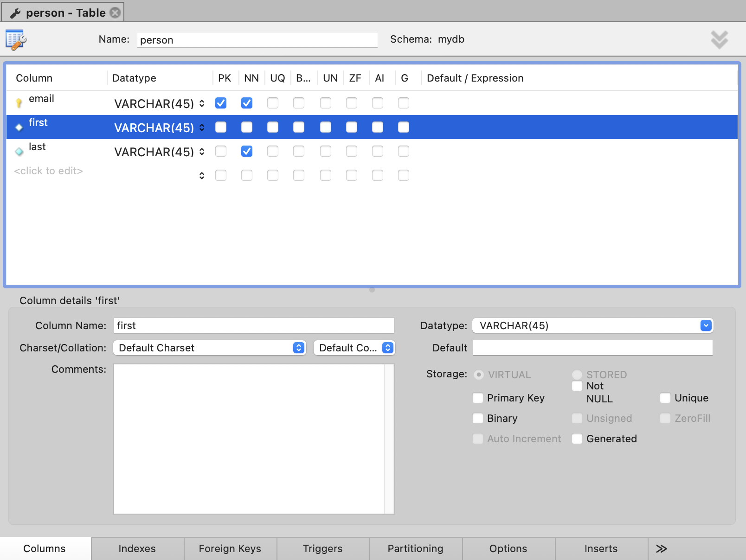Click the table editor icon beside Name
Image resolution: width=746 pixels, height=560 pixels.
(x=16, y=40)
